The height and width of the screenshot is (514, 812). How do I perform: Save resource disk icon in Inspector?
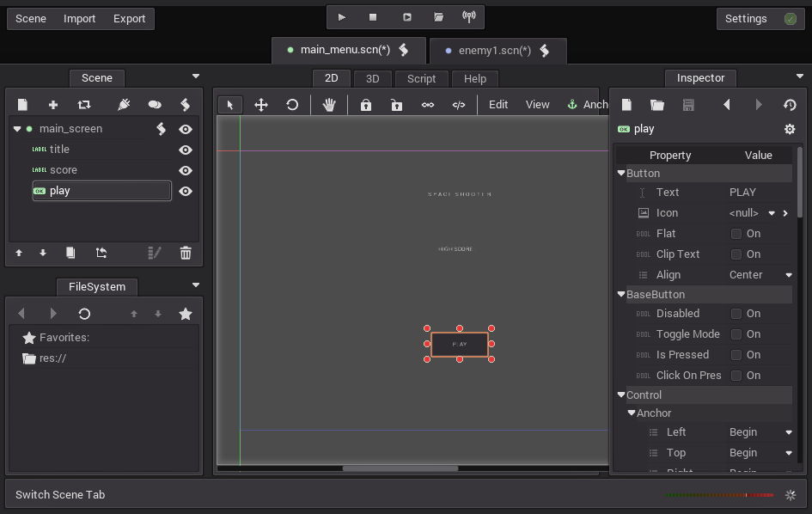pos(688,105)
